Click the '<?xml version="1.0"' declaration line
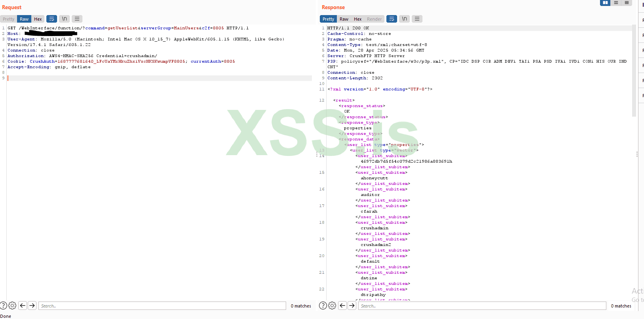The height and width of the screenshot is (319, 644). tap(380, 89)
